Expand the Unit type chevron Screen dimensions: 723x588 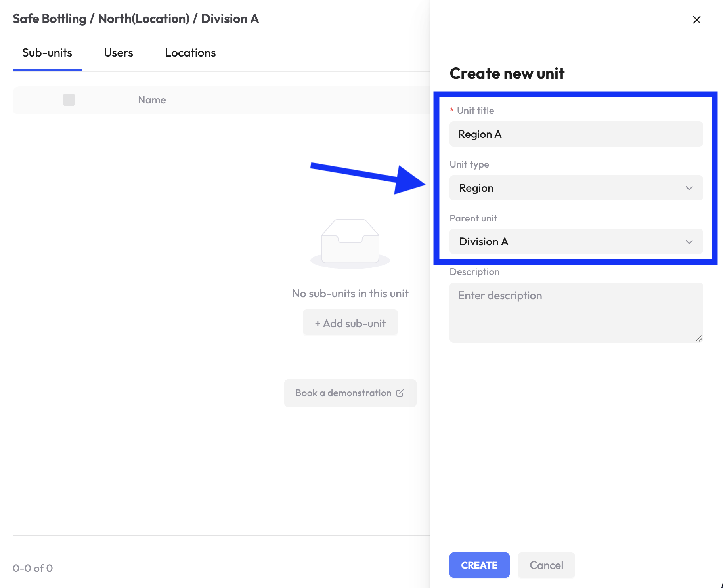click(689, 188)
